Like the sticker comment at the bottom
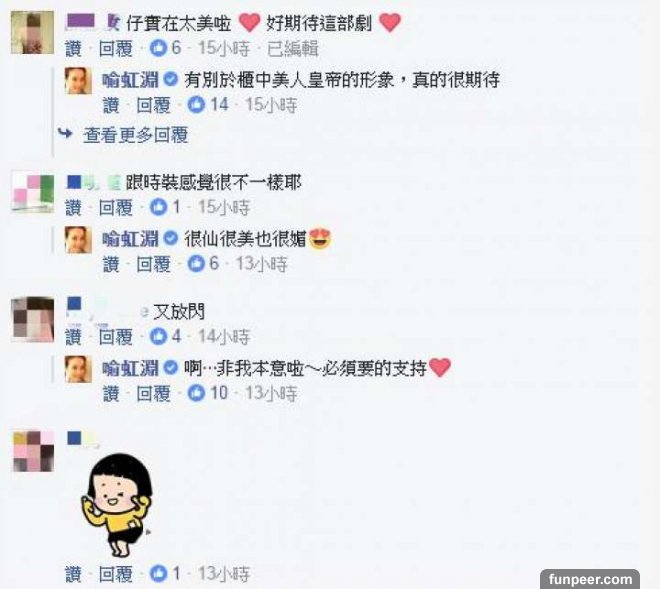Image resolution: width=660 pixels, height=589 pixels. [73, 574]
